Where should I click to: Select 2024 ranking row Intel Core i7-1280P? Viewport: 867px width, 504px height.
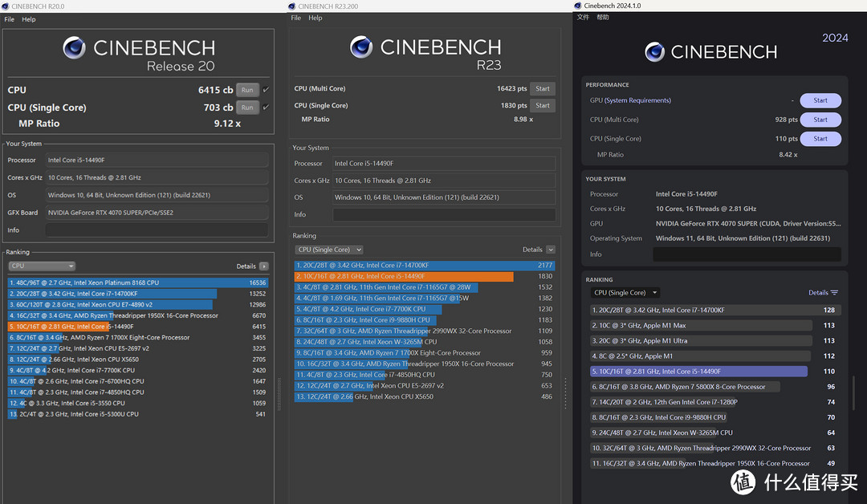click(715, 402)
